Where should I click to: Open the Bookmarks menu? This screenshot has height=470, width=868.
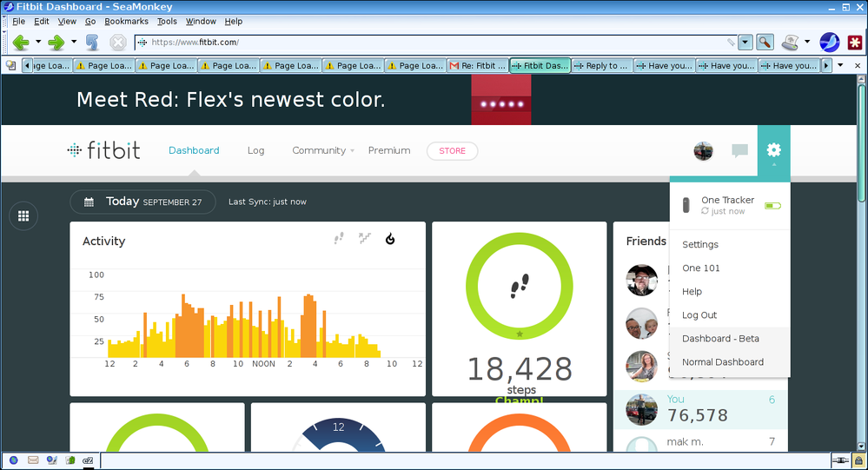click(x=126, y=21)
